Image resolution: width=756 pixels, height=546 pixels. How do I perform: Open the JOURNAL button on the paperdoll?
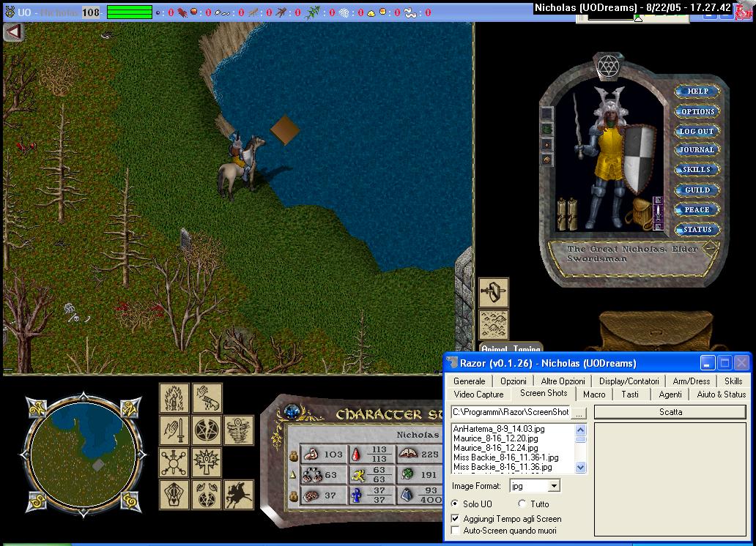(697, 150)
